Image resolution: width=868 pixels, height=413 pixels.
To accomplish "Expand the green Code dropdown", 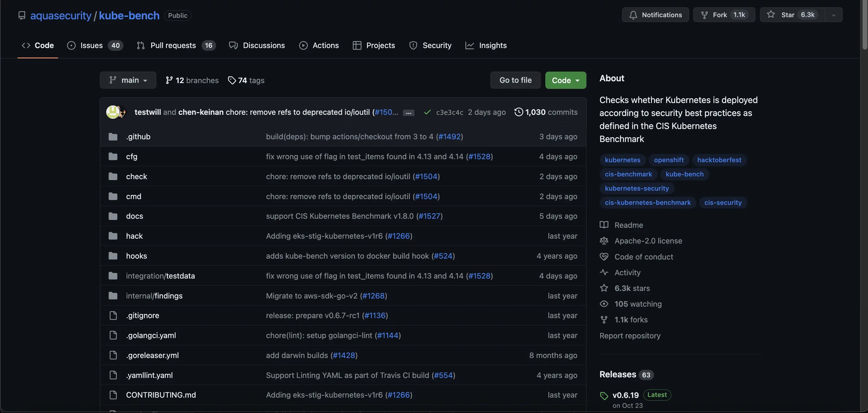I will point(565,80).
